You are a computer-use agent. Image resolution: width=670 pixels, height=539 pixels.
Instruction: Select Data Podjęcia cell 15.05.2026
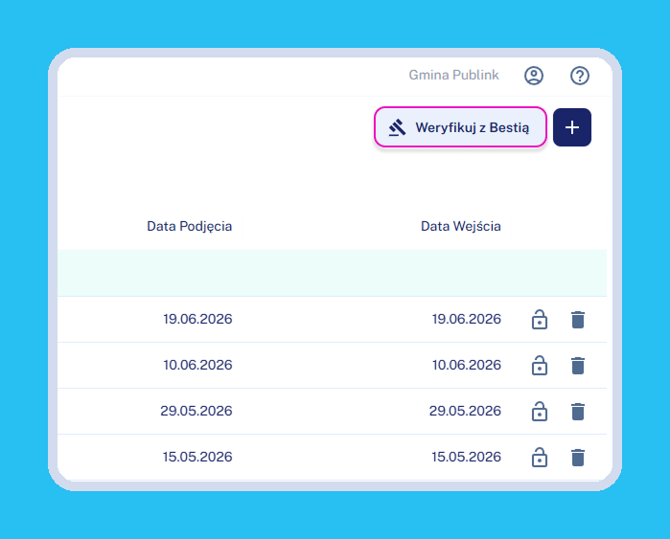pos(197,457)
